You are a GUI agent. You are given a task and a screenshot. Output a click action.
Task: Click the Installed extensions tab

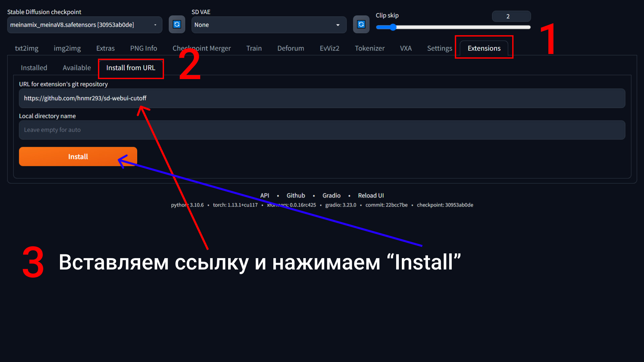(34, 68)
